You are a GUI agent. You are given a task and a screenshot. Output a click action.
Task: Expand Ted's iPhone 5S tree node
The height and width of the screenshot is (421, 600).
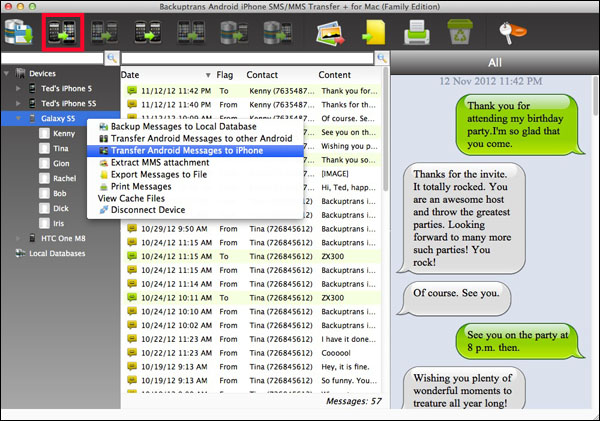[18, 103]
